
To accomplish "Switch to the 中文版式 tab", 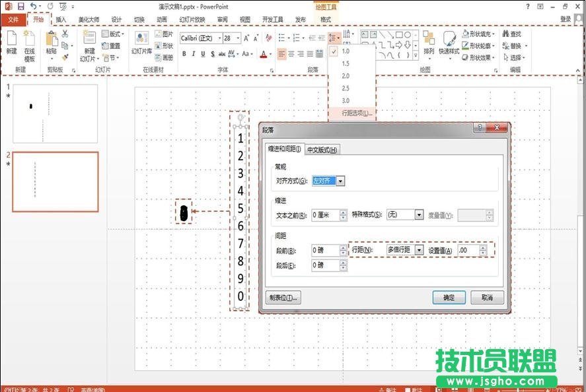I will [322, 150].
